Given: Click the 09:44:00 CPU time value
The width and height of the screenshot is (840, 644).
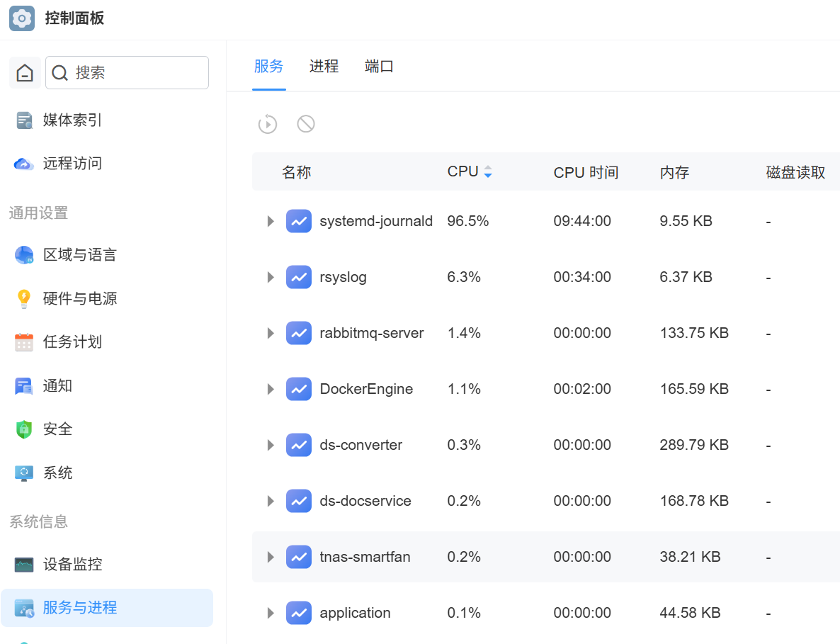Looking at the screenshot, I should [582, 221].
